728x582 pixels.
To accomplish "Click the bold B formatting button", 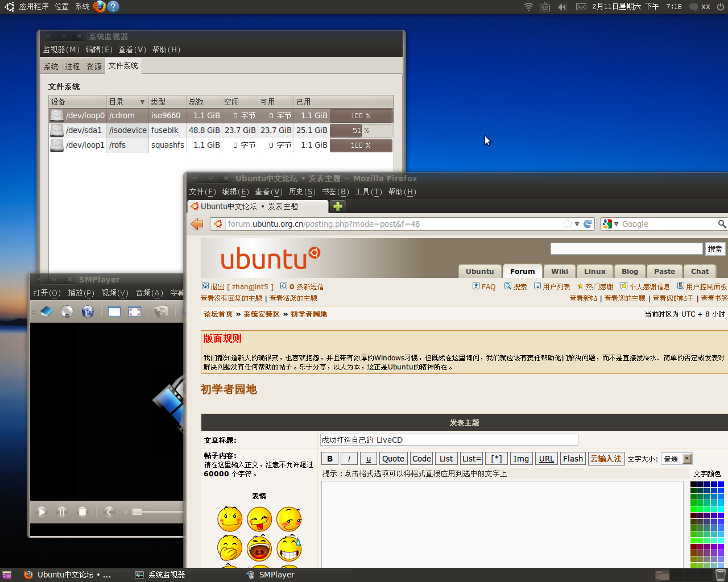I will click(330, 459).
